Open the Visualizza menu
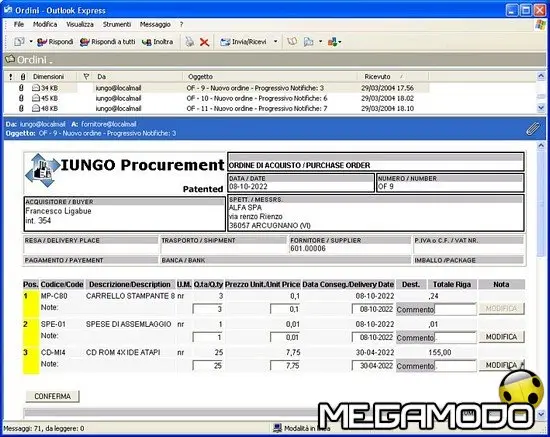550x437 pixels. coord(80,24)
